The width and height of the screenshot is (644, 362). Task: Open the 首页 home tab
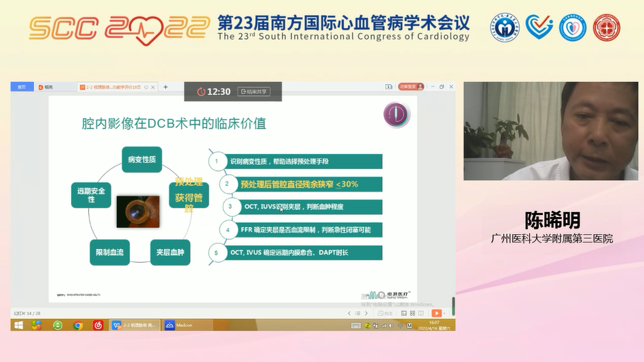22,87
